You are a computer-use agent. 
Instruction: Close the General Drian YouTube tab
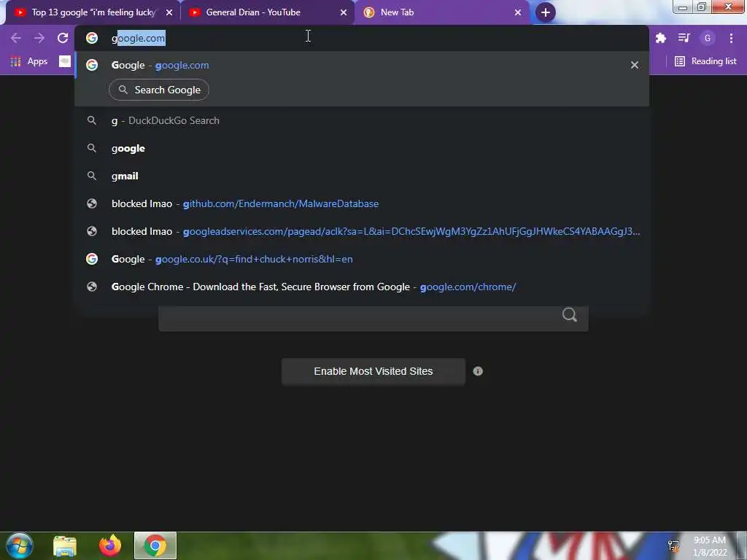[344, 12]
